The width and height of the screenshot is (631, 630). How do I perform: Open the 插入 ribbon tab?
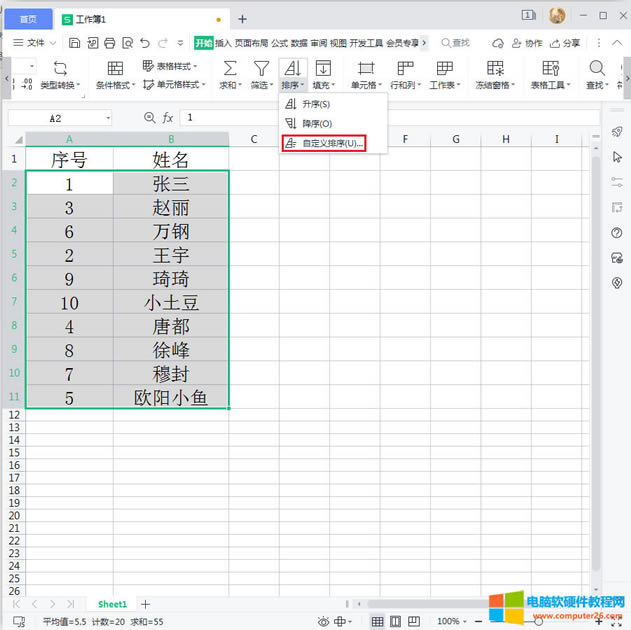click(223, 43)
